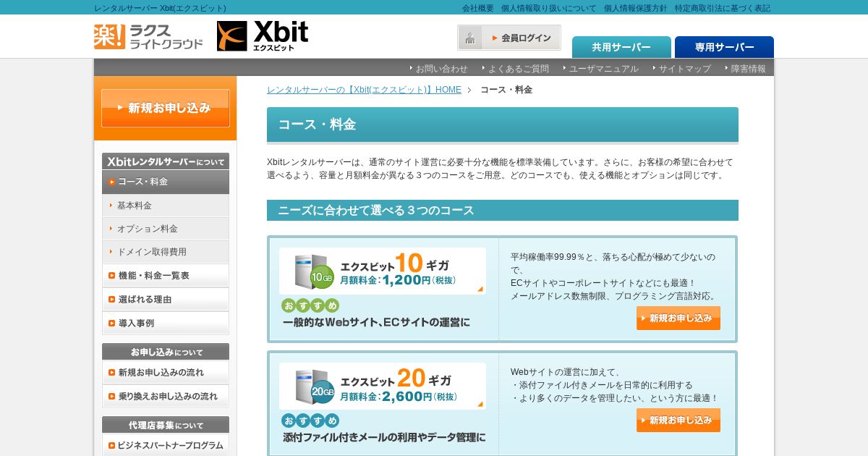
Task: Click breadcrumb HOME link
Action: click(x=364, y=90)
